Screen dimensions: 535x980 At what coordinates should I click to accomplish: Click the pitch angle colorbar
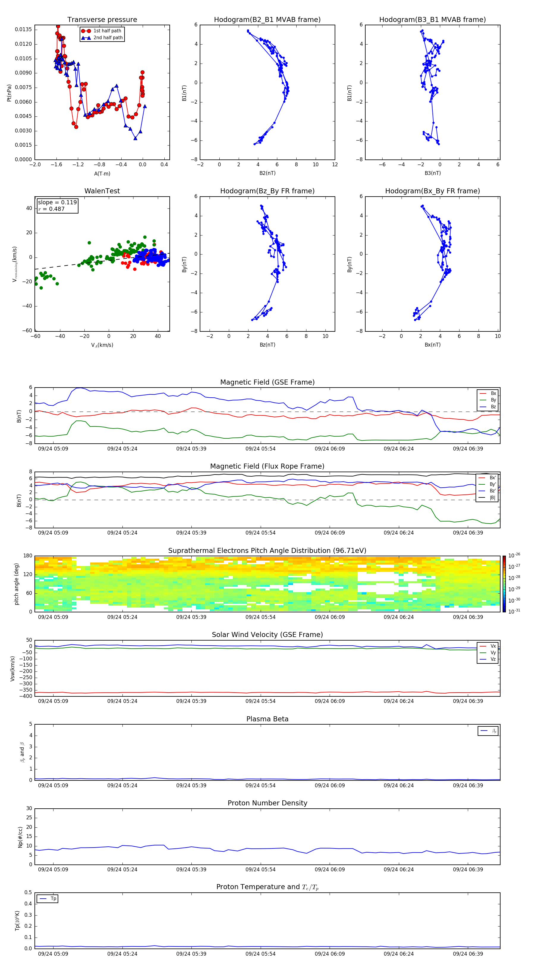[x=504, y=584]
